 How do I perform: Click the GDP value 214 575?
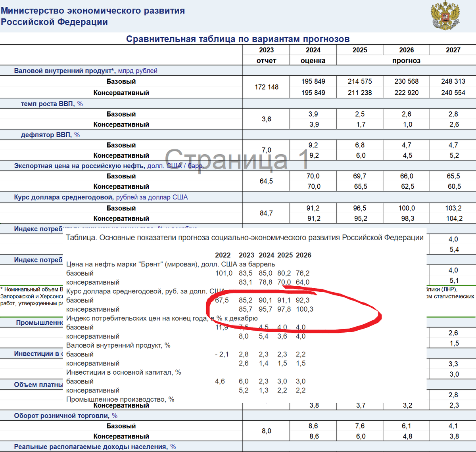point(360,81)
